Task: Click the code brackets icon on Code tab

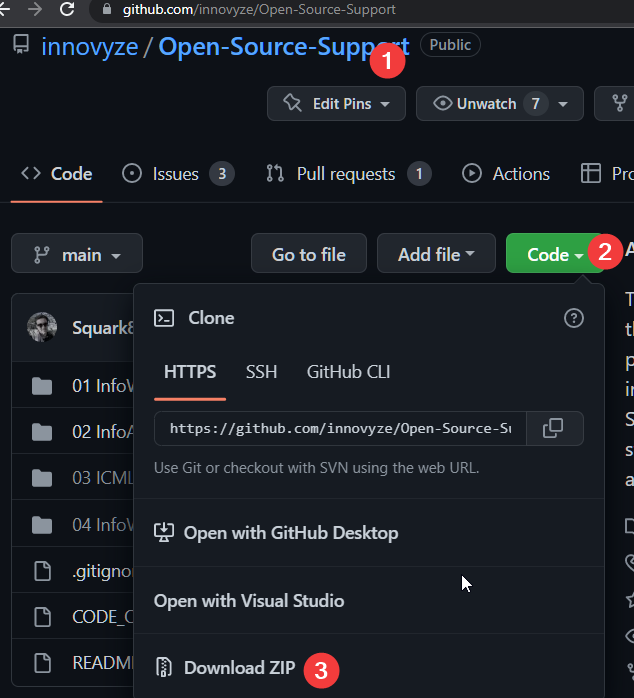Action: 31,173
